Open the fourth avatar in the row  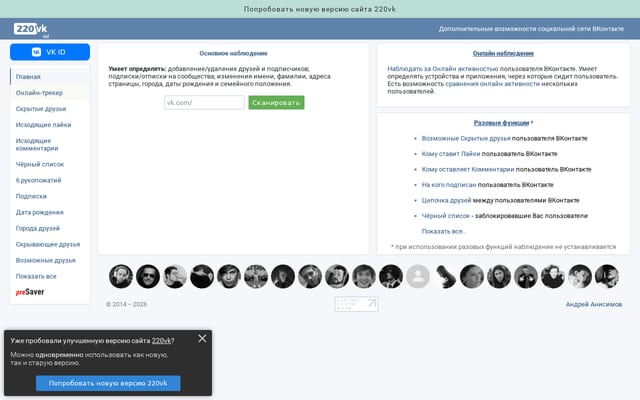[202, 276]
